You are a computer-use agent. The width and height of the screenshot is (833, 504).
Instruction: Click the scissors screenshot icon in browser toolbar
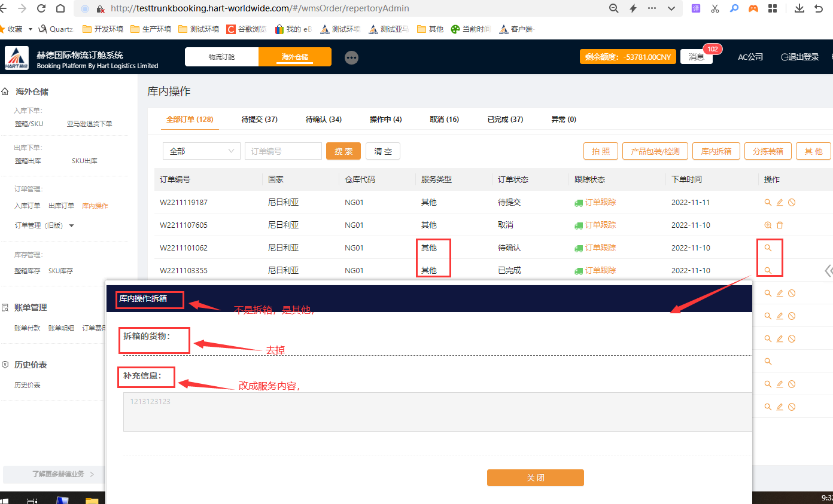coord(715,8)
